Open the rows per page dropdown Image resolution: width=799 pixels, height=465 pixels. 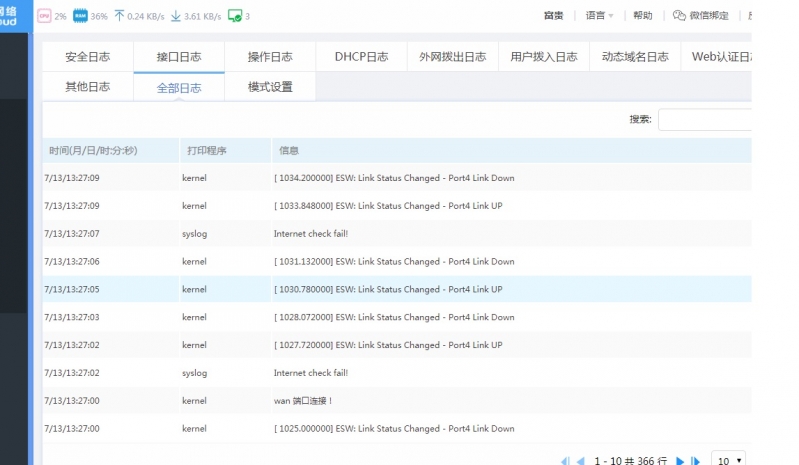click(x=729, y=460)
